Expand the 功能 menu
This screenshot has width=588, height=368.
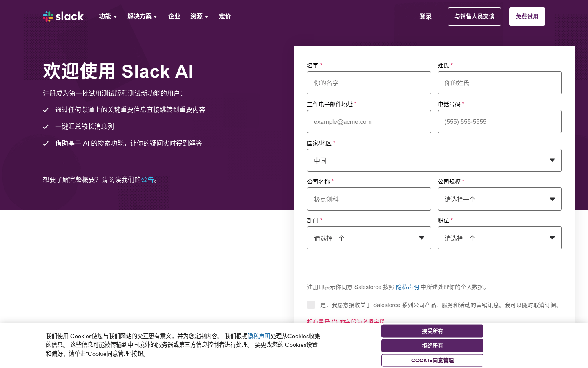coord(108,16)
